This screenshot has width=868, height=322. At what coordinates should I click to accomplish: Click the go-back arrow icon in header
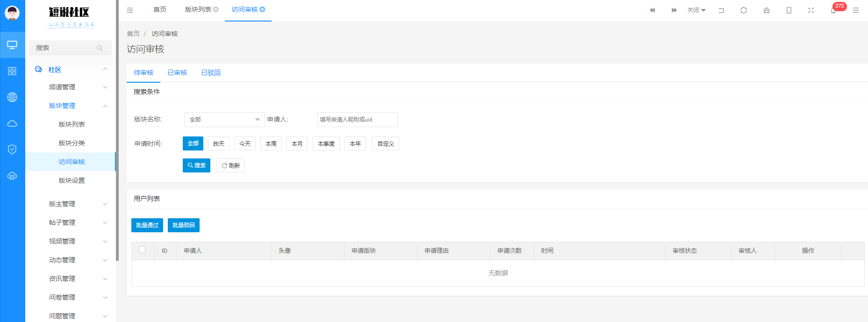point(721,10)
